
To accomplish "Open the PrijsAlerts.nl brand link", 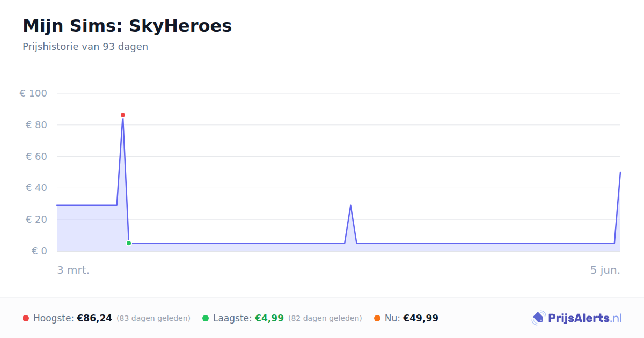I will click(577, 318).
